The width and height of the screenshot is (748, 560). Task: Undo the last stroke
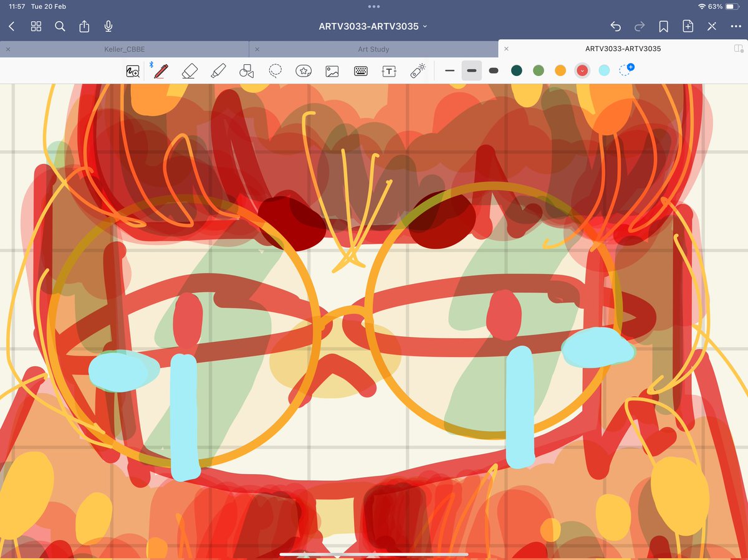click(615, 26)
